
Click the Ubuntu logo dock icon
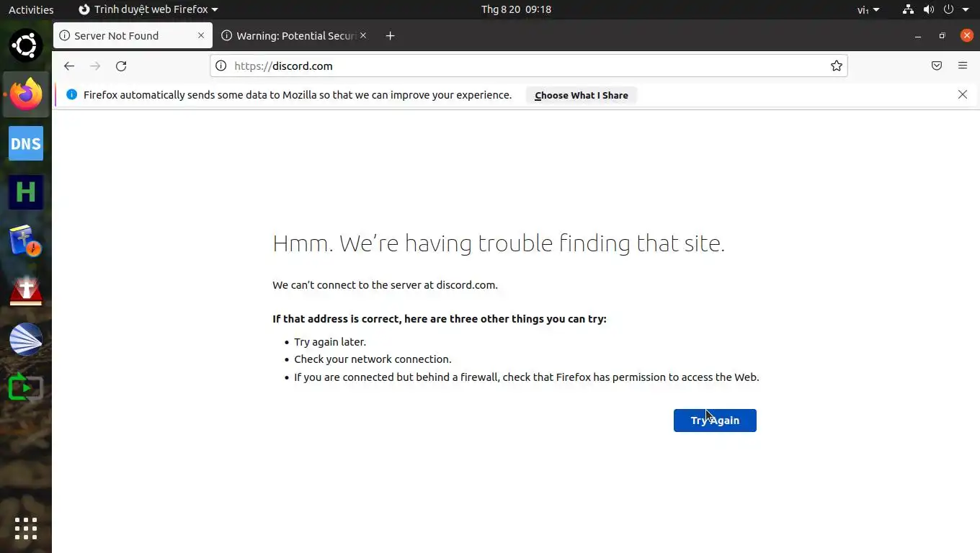pyautogui.click(x=26, y=45)
